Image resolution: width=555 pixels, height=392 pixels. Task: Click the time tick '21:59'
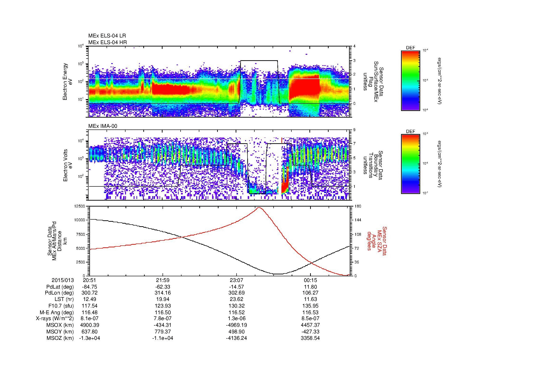tap(163, 280)
